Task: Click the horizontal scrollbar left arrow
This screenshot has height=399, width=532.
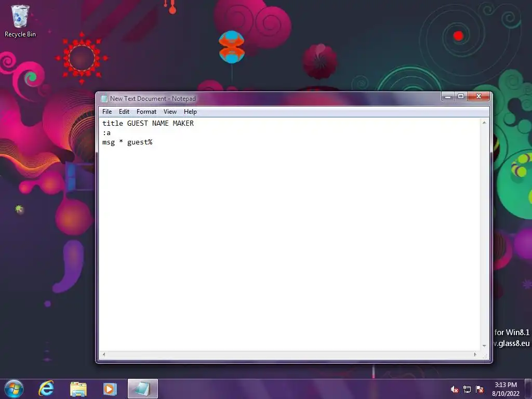Action: tap(104, 354)
